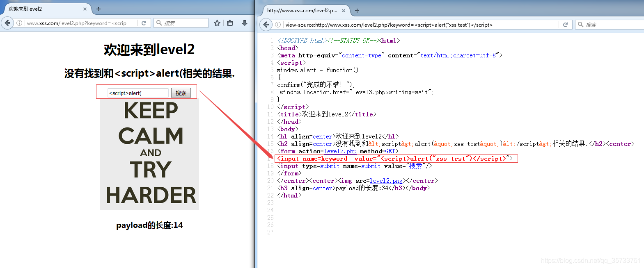The height and width of the screenshot is (268, 644).
Task: Click the Keep Calm and Try Harder image
Action: click(x=149, y=154)
